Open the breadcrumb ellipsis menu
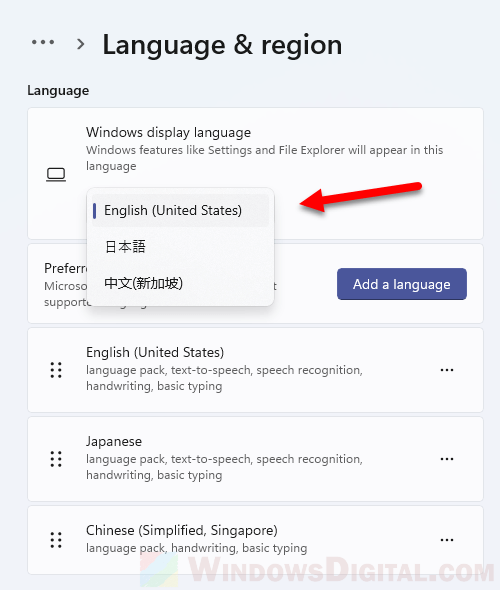The width and height of the screenshot is (500, 590). click(43, 42)
